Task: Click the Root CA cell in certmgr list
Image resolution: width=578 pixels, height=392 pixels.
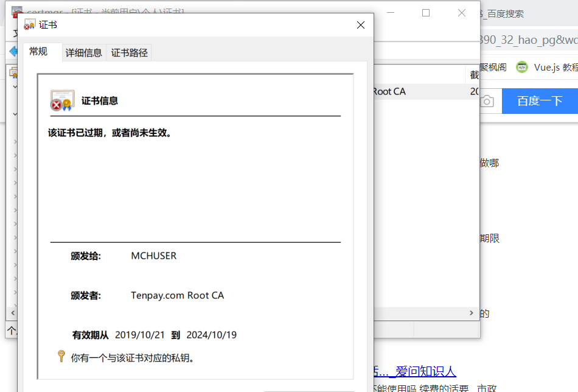Action: coord(389,91)
